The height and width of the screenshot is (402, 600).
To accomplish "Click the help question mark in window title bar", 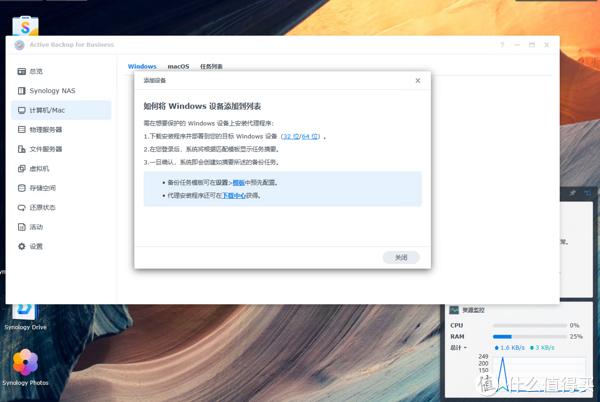I will pos(502,45).
